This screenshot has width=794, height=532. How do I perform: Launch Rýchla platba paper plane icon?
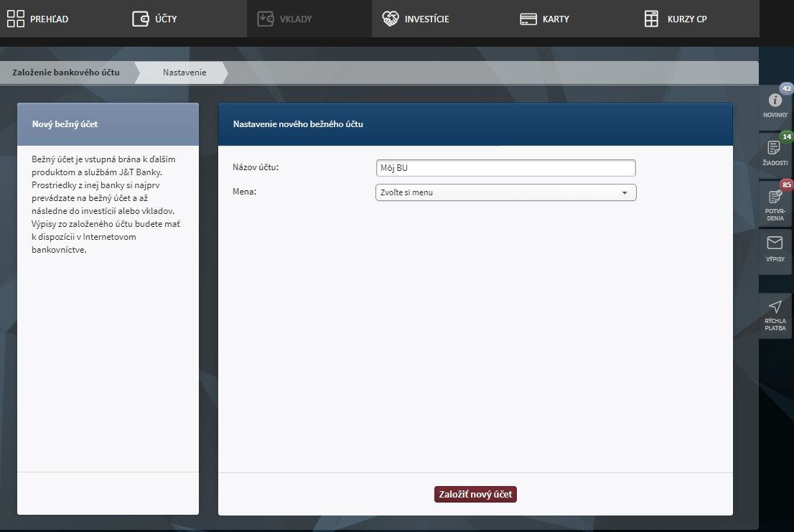775,307
